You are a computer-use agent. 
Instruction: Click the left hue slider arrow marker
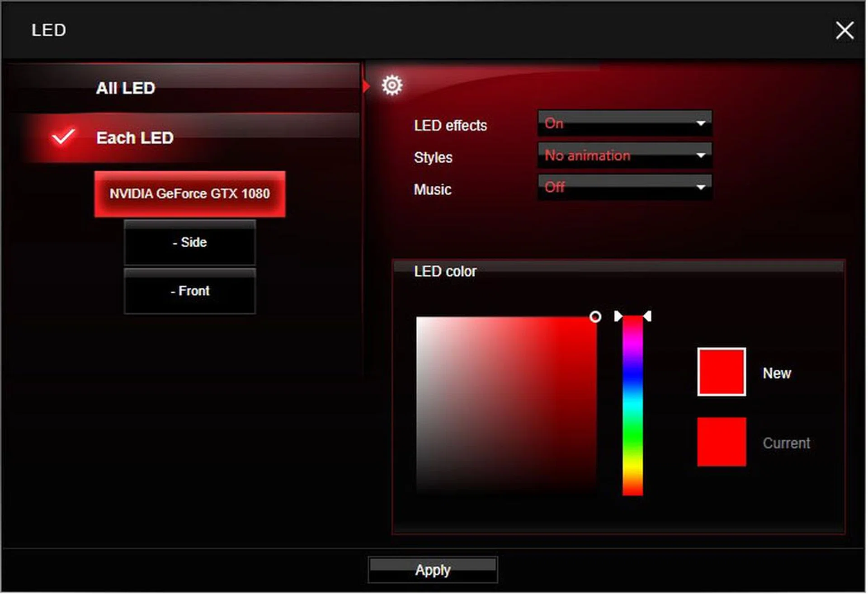tap(618, 316)
